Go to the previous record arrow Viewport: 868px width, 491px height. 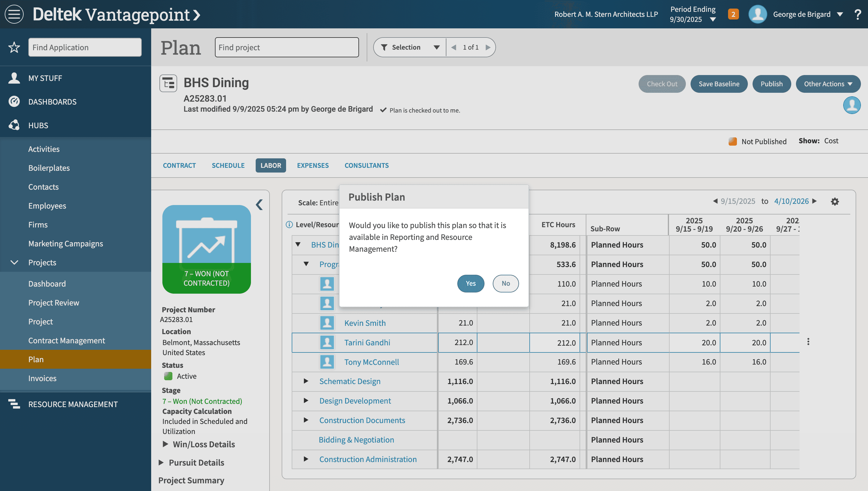point(453,47)
